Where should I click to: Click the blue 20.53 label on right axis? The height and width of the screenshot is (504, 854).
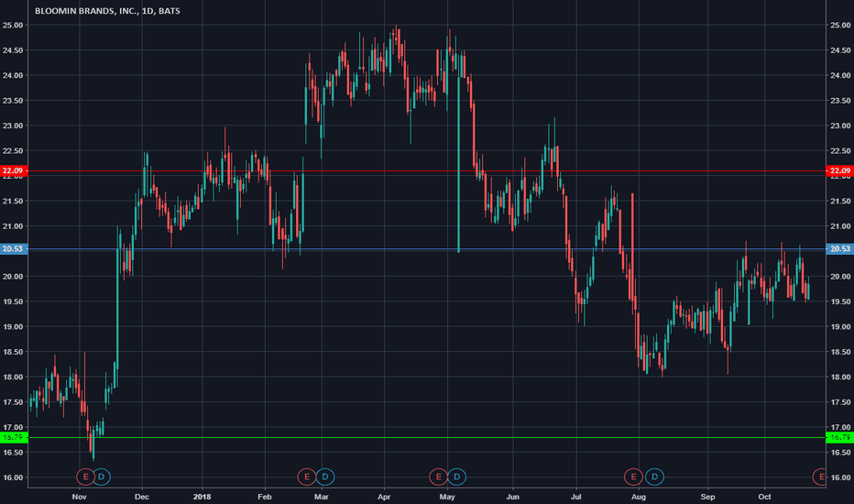840,249
